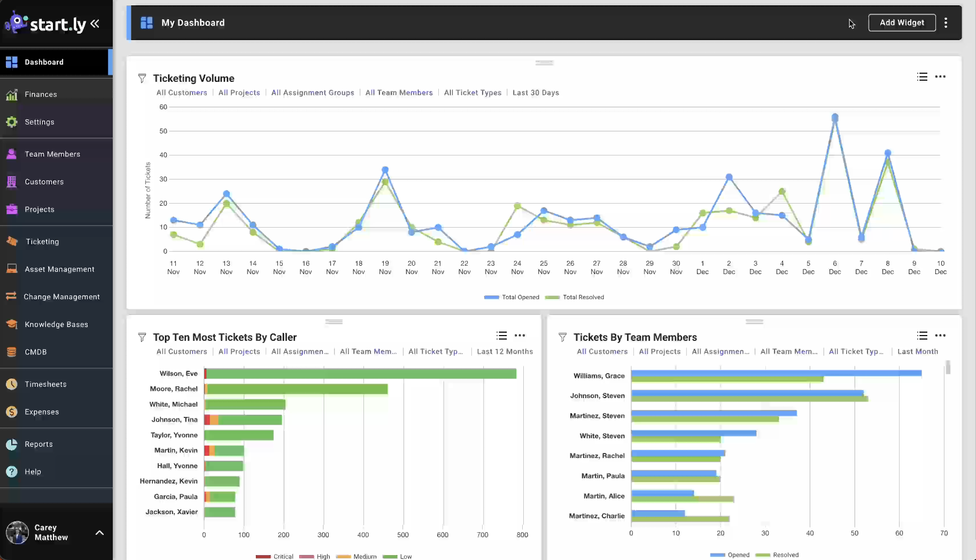This screenshot has width=976, height=560.
Task: Grab the Ticketing Volume widget drag handle
Action: pyautogui.click(x=544, y=63)
